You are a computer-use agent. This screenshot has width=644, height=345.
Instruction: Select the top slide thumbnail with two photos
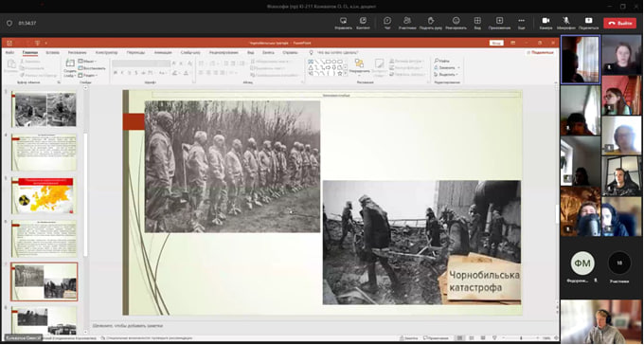tap(44, 109)
